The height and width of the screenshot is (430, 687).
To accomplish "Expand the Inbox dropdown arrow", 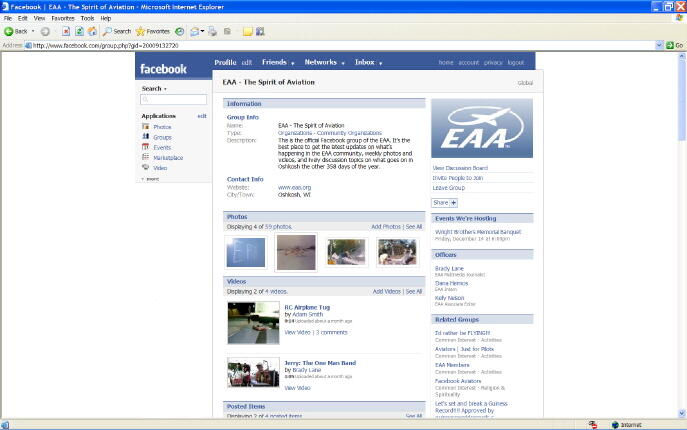I will [x=381, y=64].
